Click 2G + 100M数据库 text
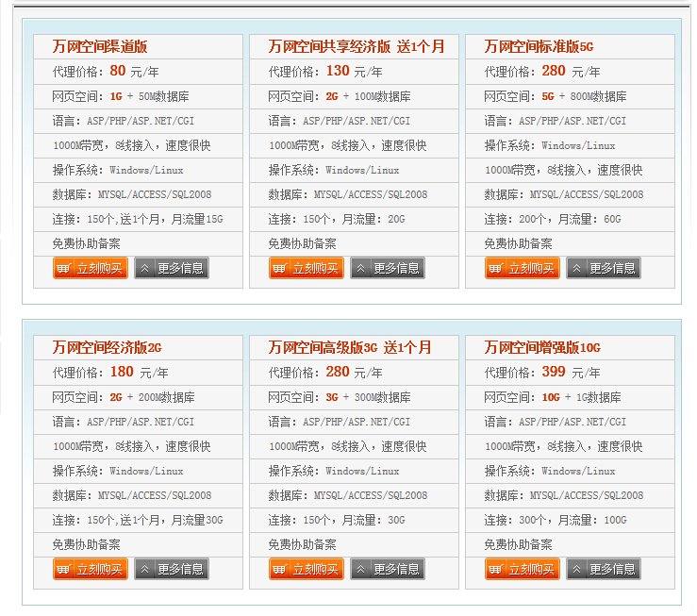 pos(368,96)
